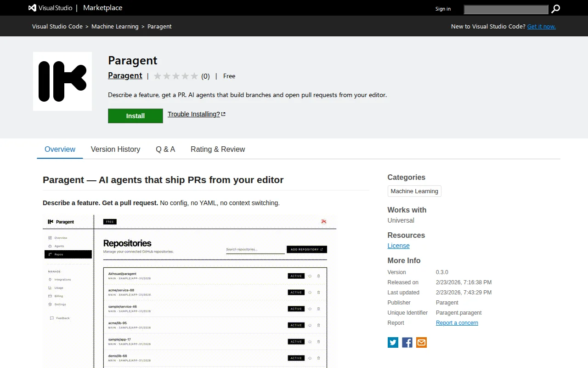The image size is (588, 368).
Task: Open the Machine Learning breadcrumb
Action: click(x=115, y=26)
